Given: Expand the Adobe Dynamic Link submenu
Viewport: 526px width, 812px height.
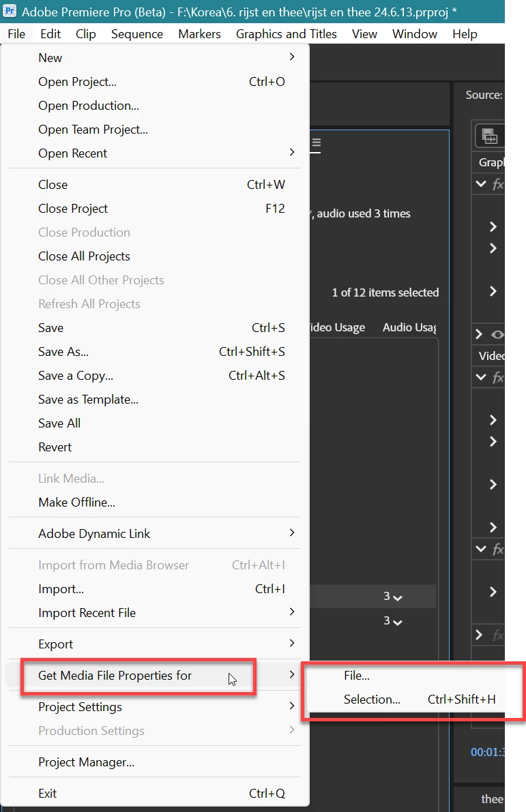Looking at the screenshot, I should [155, 533].
